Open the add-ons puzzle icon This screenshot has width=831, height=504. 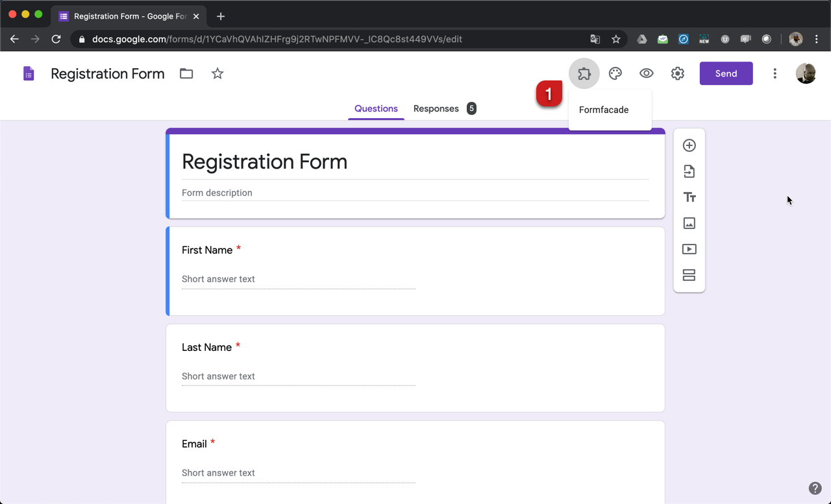click(584, 73)
